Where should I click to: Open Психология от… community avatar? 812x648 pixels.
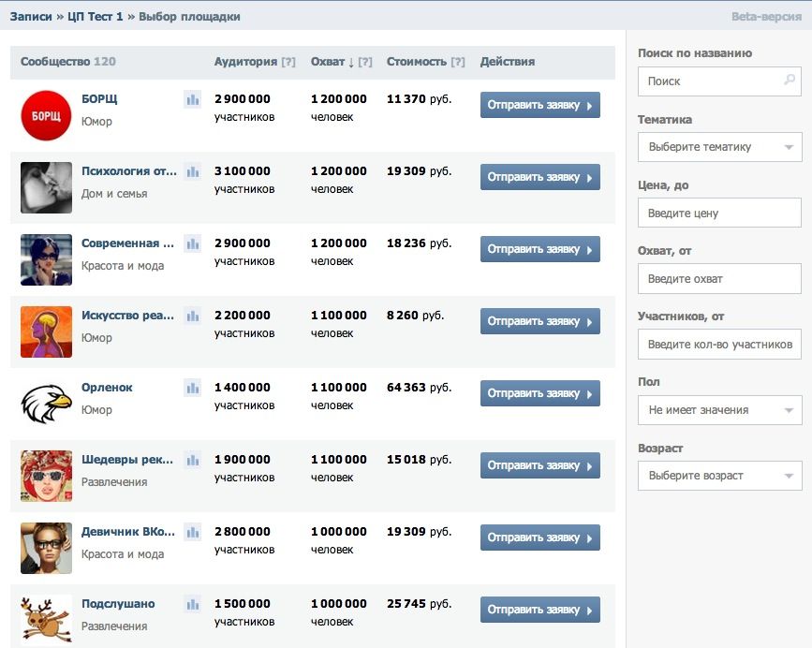(46, 187)
